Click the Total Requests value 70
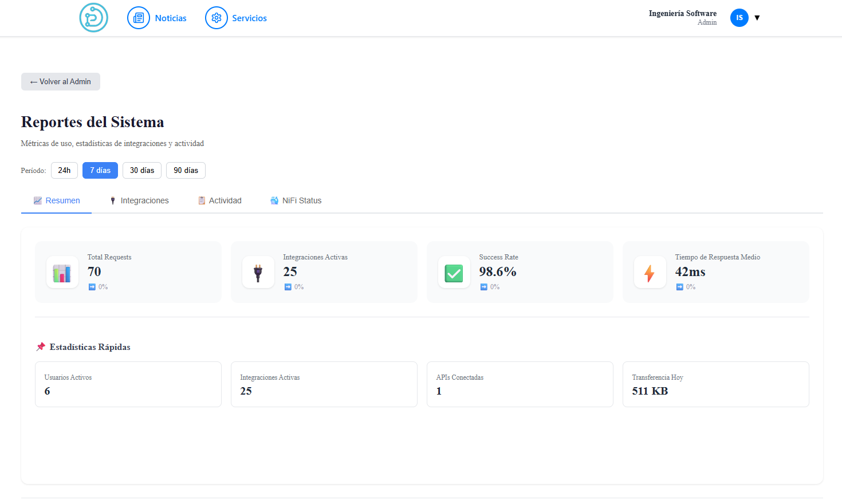Image resolution: width=842 pixels, height=504 pixels. [x=94, y=271]
